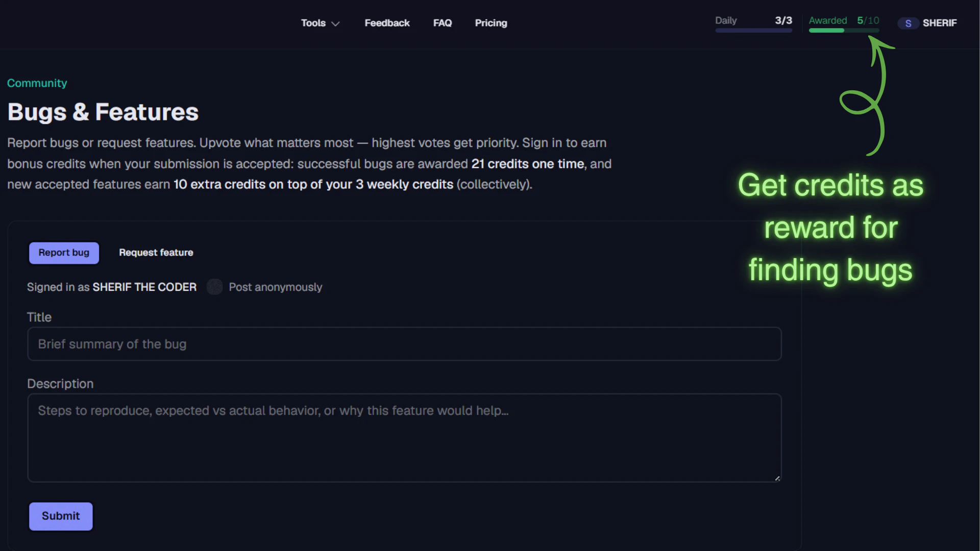The height and width of the screenshot is (551, 980).
Task: Click 'Signed in as SHERIF THE CODER' text
Action: [x=111, y=287]
